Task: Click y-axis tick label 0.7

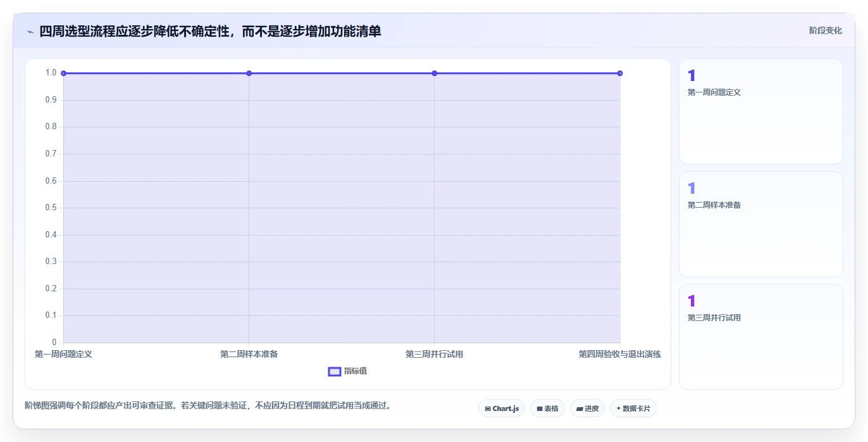Action: (x=51, y=154)
